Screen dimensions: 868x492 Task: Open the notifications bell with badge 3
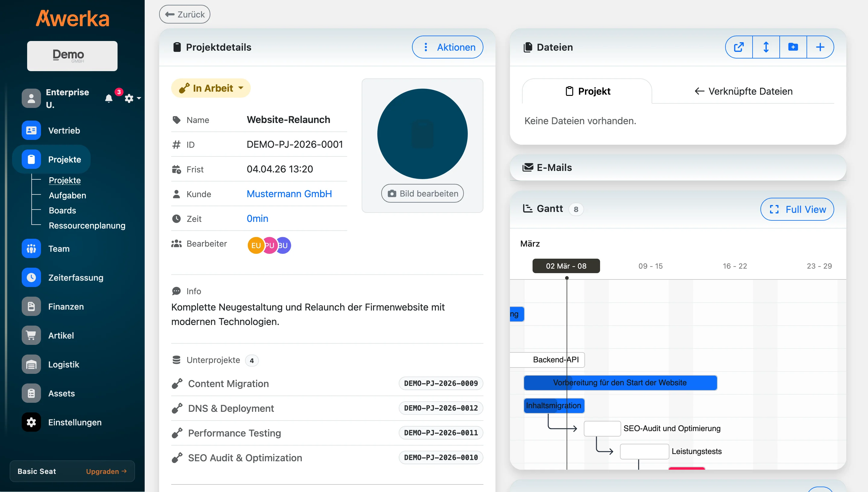[109, 98]
